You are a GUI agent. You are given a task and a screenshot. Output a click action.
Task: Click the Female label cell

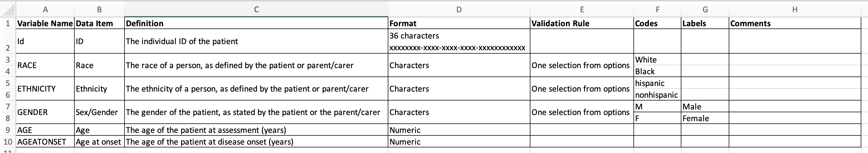[705, 118]
